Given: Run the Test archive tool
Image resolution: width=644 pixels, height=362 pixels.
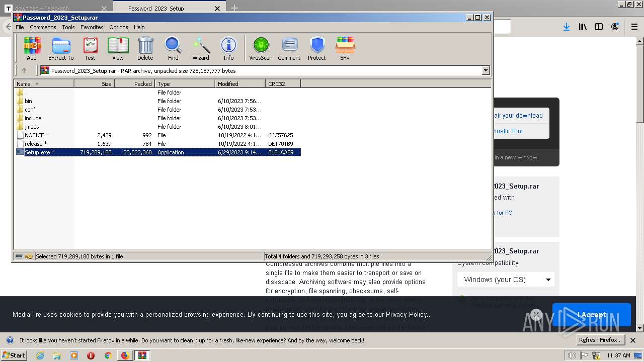Looking at the screenshot, I should click(x=90, y=49).
